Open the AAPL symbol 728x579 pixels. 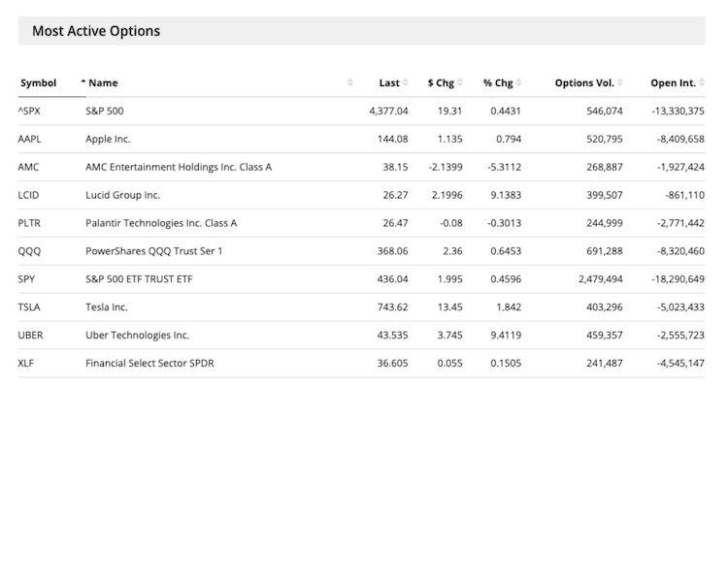pos(30,140)
